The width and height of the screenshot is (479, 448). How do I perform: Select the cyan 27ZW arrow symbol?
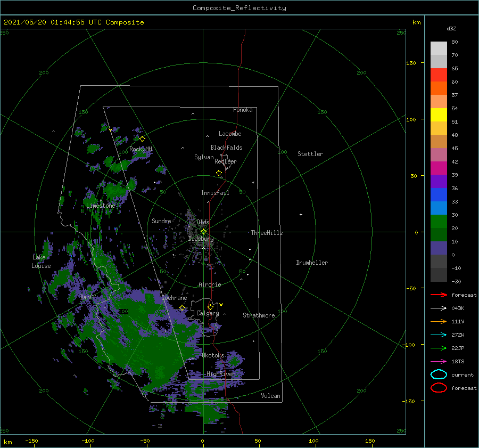pos(439,335)
